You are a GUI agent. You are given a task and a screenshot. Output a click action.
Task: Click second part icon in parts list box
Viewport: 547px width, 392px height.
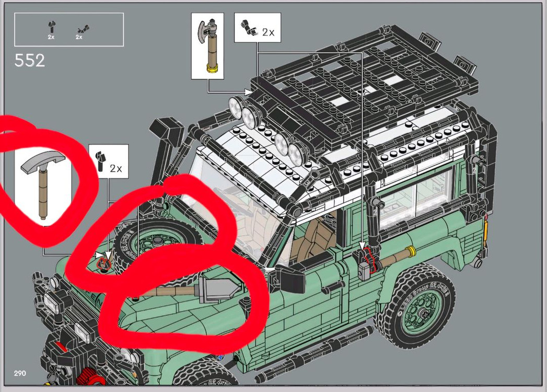pyautogui.click(x=84, y=29)
